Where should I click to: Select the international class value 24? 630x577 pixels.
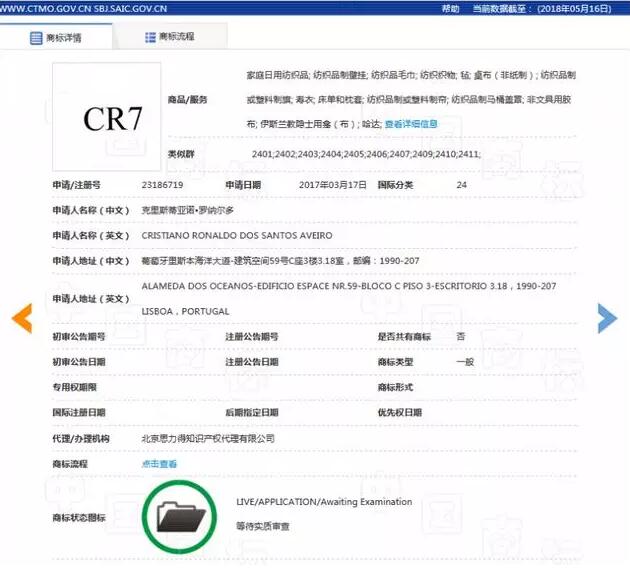coord(461,185)
